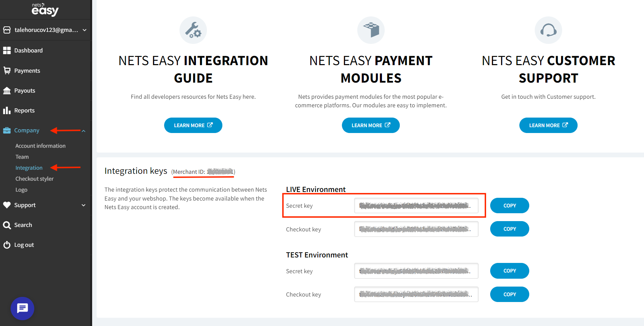Viewport: 644px width, 326px height.
Task: Select the Payments cart icon
Action: 7,70
